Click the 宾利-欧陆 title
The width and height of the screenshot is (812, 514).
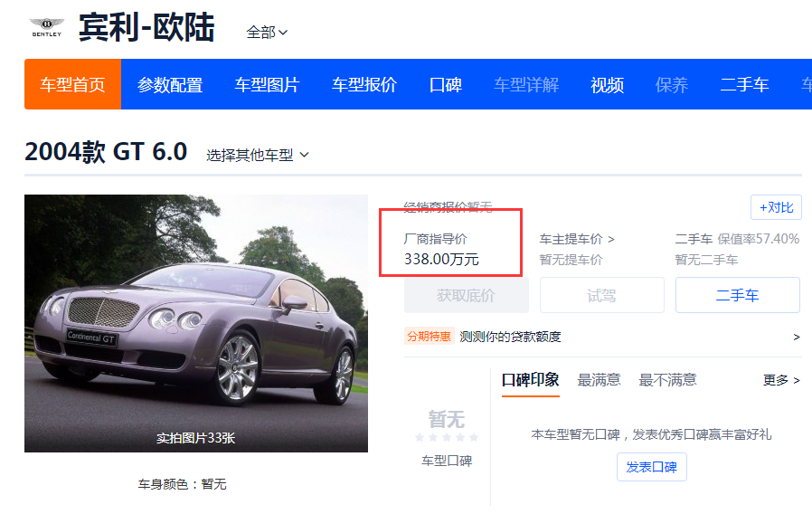[146, 27]
